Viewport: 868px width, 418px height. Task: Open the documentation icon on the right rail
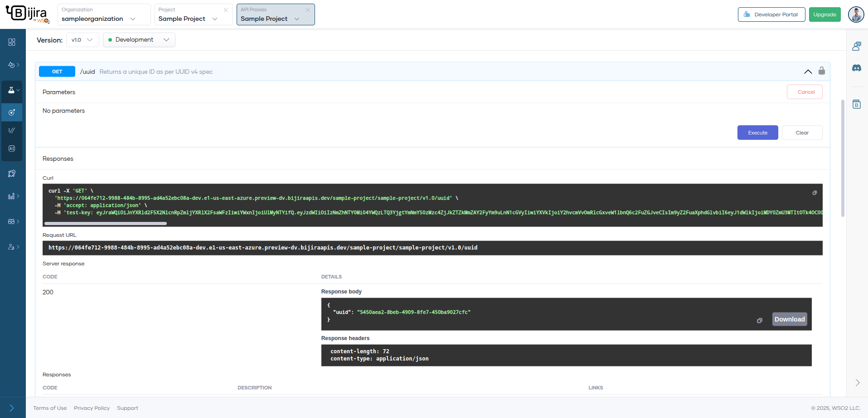coord(857,104)
